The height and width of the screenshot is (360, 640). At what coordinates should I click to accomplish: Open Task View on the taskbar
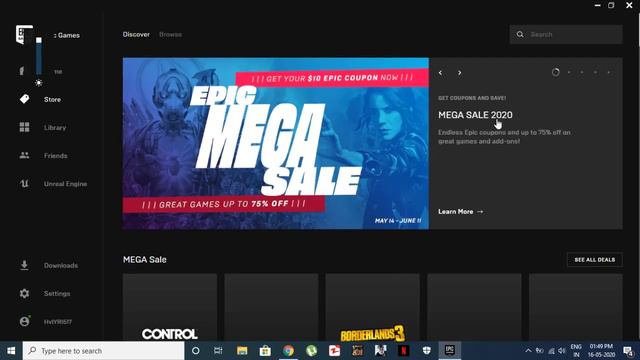coord(218,351)
